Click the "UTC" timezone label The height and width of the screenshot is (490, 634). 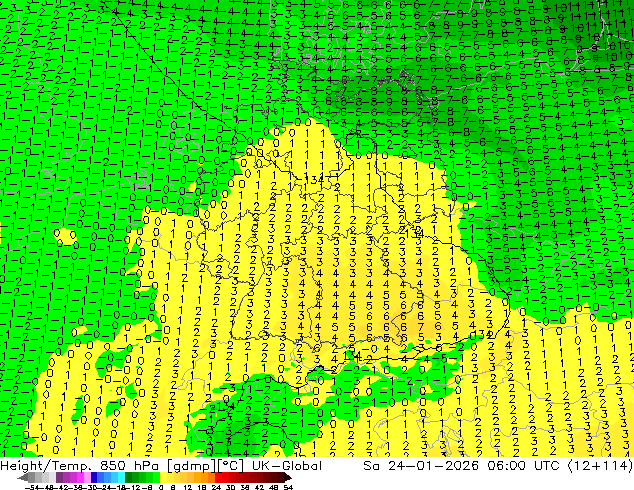coord(547,466)
